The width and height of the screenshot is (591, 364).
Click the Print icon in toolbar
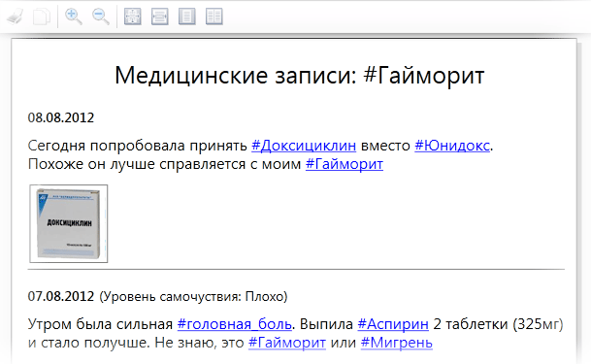click(15, 17)
